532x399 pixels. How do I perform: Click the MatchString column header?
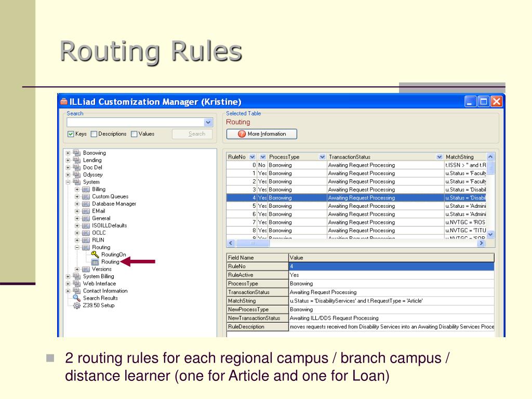465,157
